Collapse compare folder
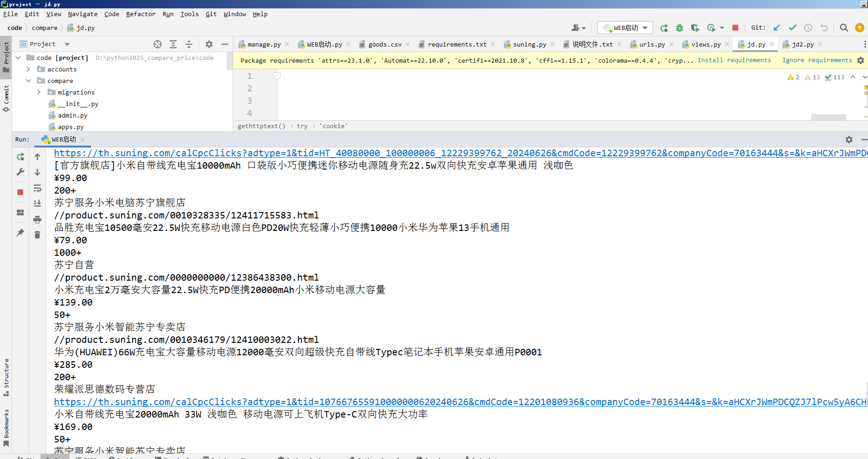 29,81
